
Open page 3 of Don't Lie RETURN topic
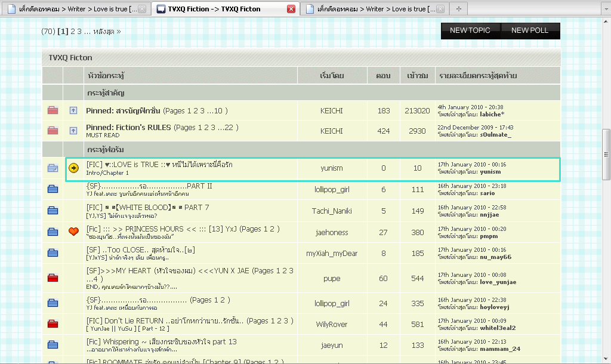[286, 321]
